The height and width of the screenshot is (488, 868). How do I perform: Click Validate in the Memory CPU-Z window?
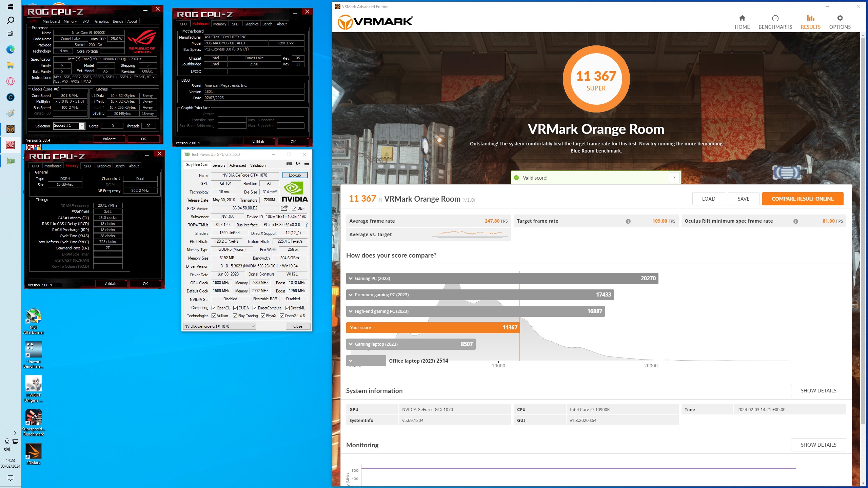click(111, 284)
